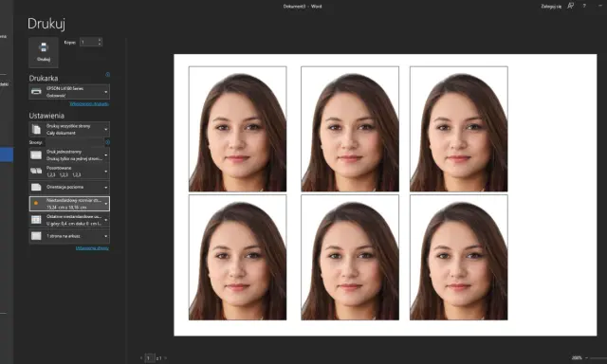
Task: Click the large Drukuj page title
Action: pyautogui.click(x=46, y=24)
